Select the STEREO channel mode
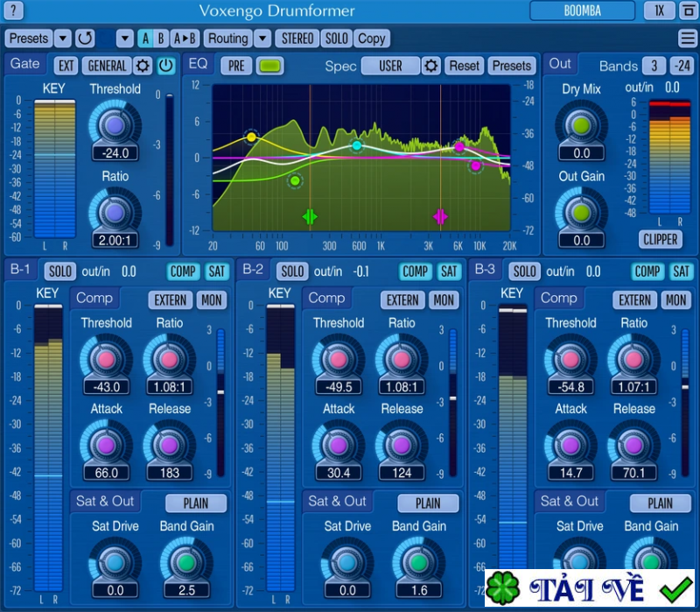This screenshot has height=612, width=700. [297, 39]
